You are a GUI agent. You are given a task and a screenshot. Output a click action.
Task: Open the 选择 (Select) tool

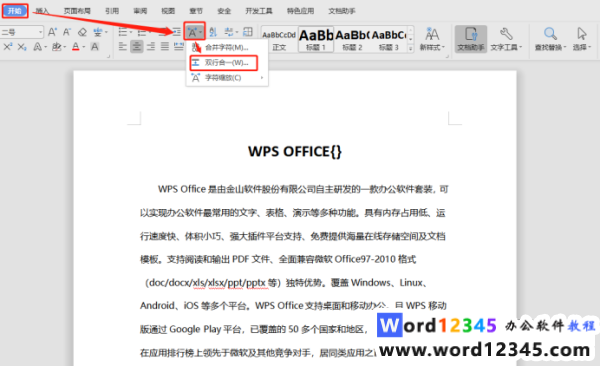click(582, 39)
